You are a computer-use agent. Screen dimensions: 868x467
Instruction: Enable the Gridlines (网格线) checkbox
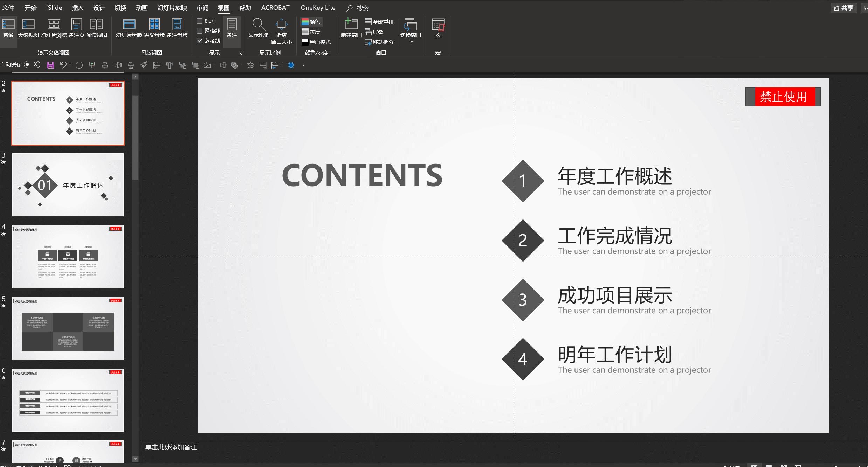(x=200, y=31)
